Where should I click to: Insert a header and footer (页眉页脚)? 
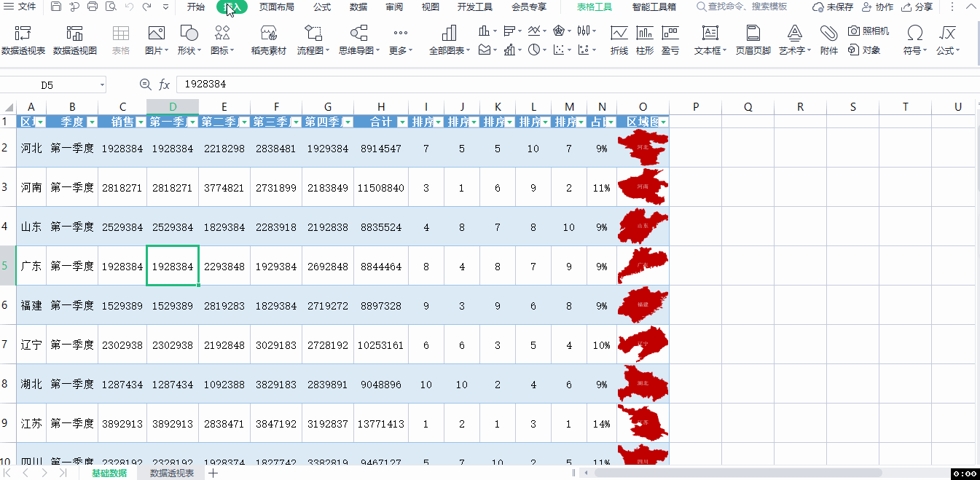753,39
